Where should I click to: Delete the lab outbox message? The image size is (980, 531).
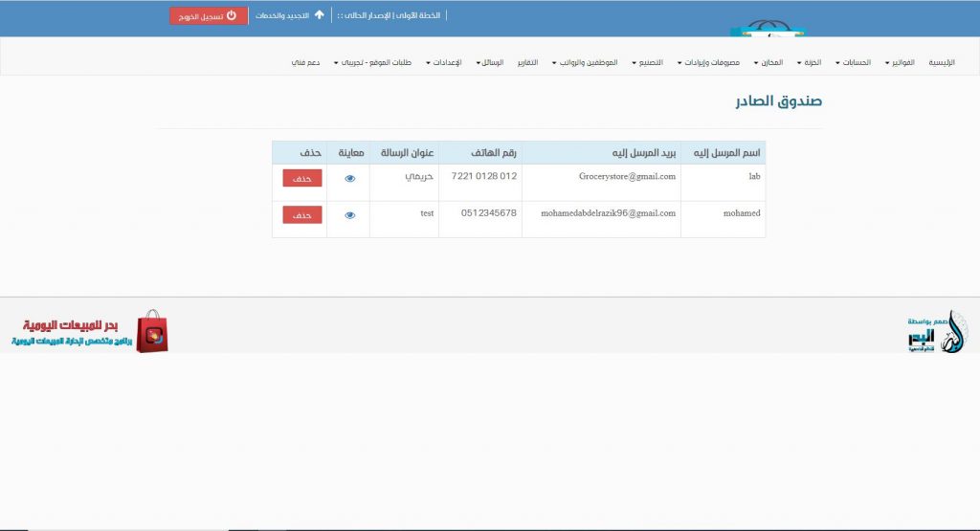(x=301, y=178)
